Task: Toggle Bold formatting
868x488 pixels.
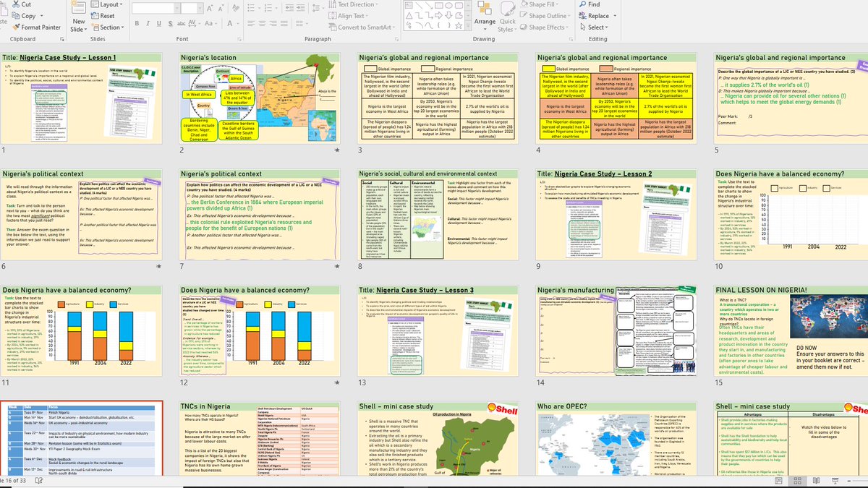Action: pyautogui.click(x=137, y=24)
